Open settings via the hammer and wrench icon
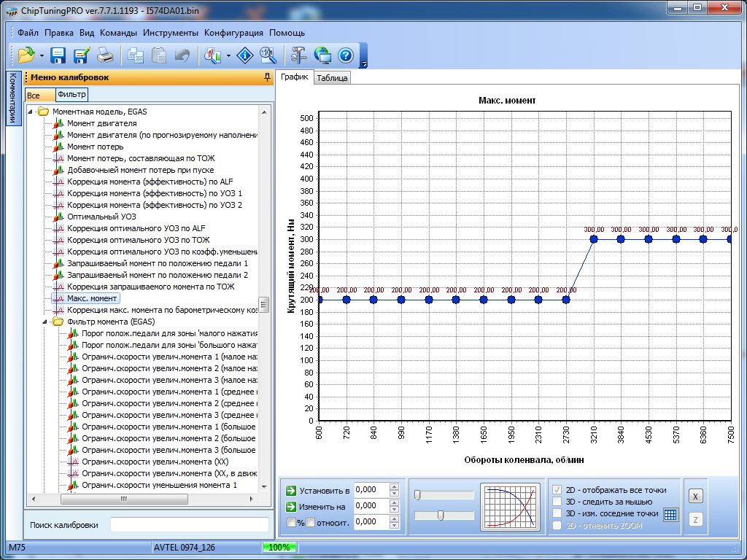 coord(298,55)
